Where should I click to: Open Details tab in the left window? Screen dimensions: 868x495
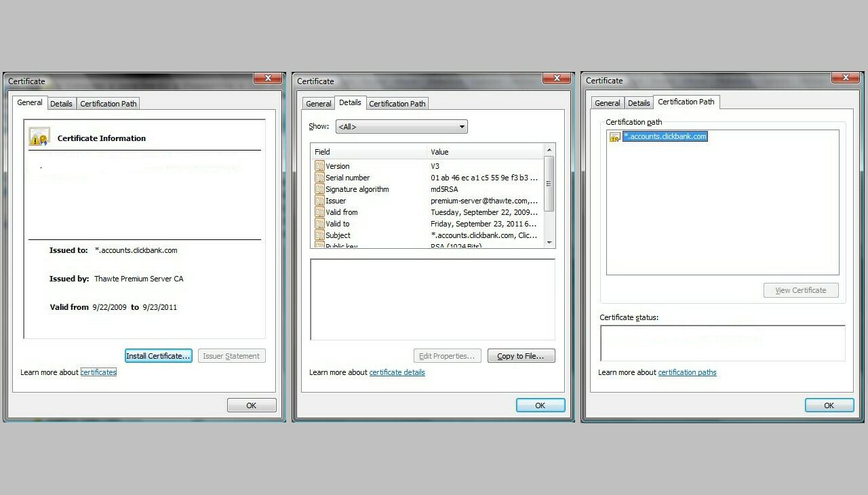pyautogui.click(x=61, y=104)
